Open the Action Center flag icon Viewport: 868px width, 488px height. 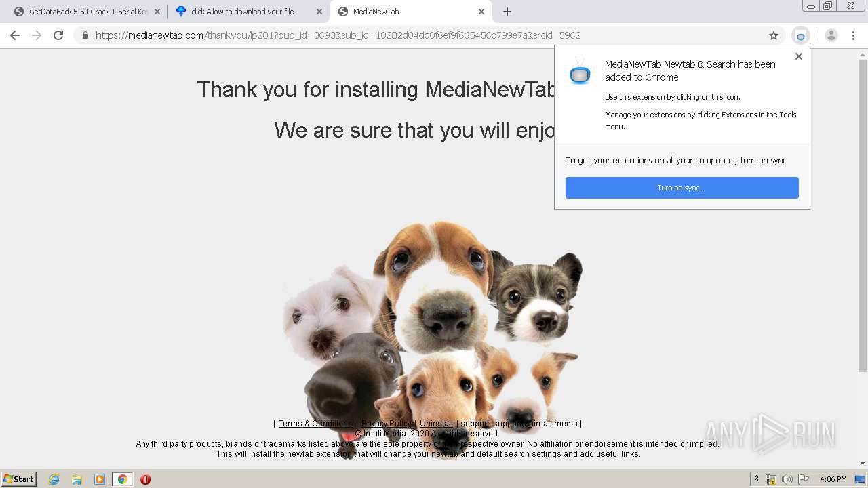804,479
